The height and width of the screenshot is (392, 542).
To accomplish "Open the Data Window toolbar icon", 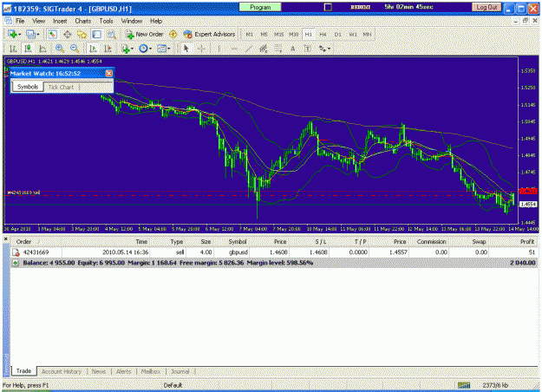I will [x=68, y=34].
